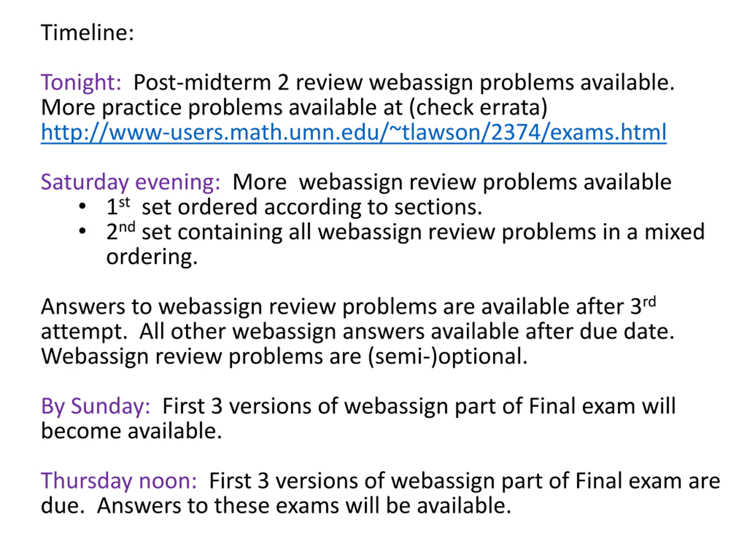Click the "Timeline:" heading text
The image size is (747, 560).
point(88,33)
